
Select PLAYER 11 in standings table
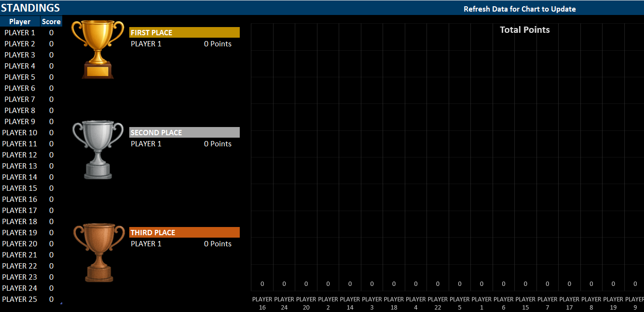point(20,144)
